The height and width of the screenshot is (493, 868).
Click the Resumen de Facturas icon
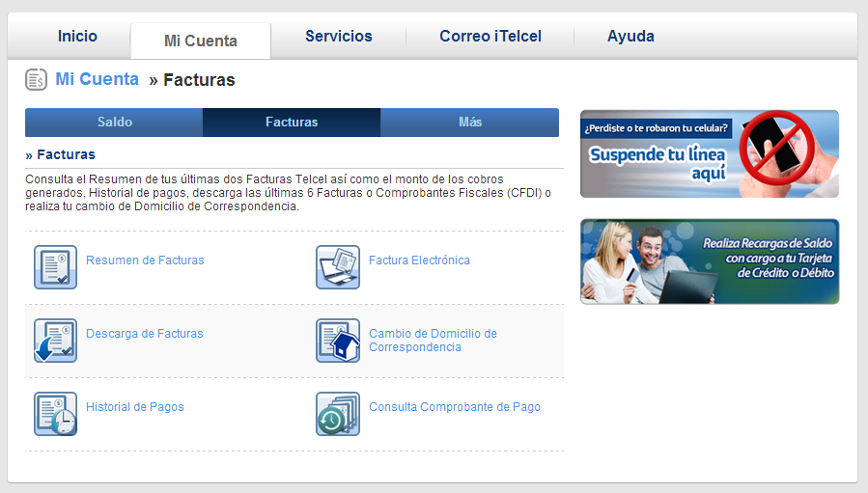[55, 267]
